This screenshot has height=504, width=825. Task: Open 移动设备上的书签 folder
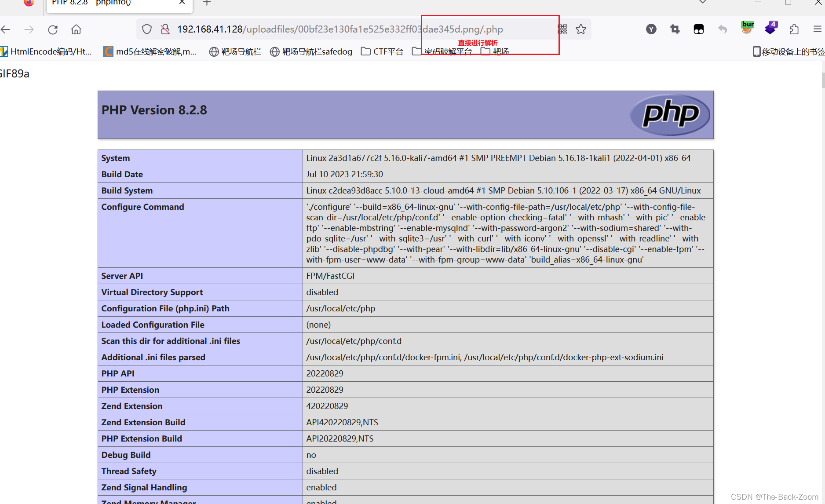tap(788, 52)
